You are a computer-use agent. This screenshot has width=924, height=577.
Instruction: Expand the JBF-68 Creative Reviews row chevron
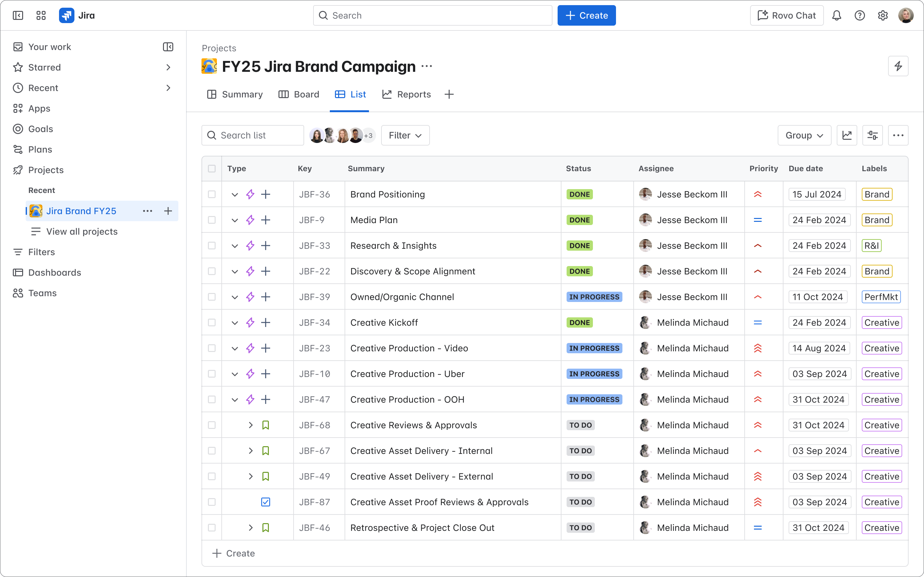(251, 425)
